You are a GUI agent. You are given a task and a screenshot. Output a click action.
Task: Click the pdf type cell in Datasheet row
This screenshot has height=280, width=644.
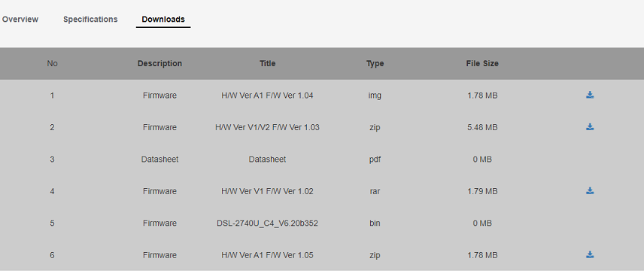click(x=375, y=160)
